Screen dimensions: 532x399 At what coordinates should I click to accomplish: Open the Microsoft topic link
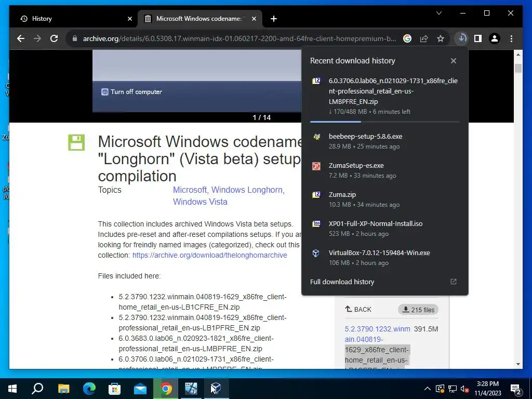190,190
